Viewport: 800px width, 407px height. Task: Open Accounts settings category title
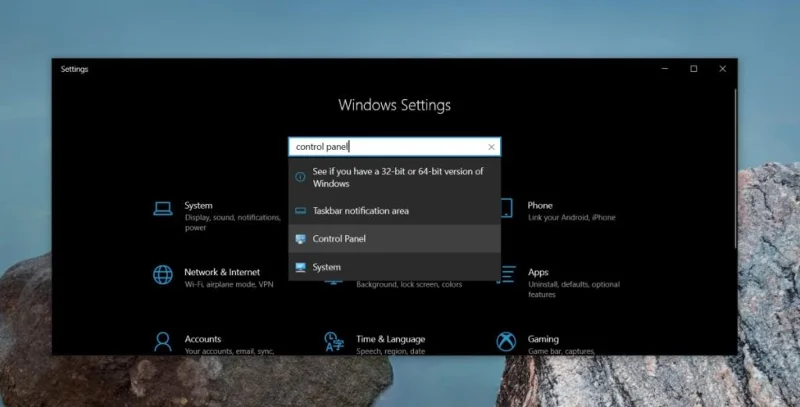pyautogui.click(x=203, y=339)
